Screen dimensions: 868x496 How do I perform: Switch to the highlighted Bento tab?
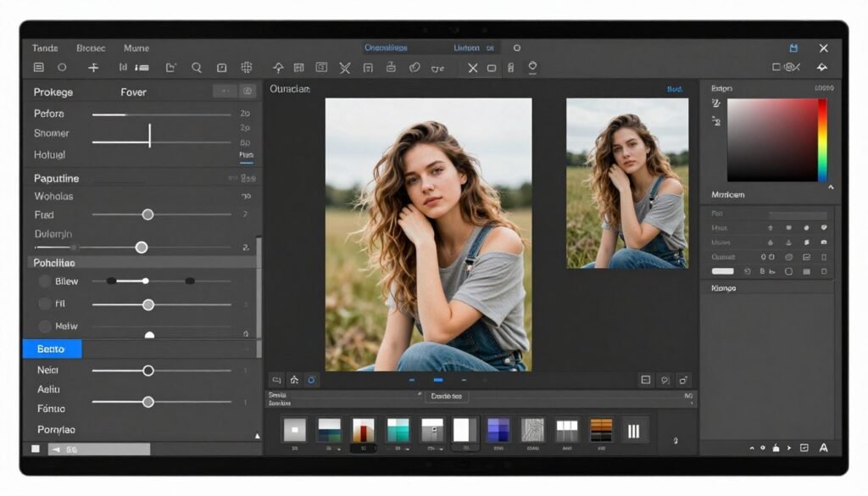(x=51, y=348)
